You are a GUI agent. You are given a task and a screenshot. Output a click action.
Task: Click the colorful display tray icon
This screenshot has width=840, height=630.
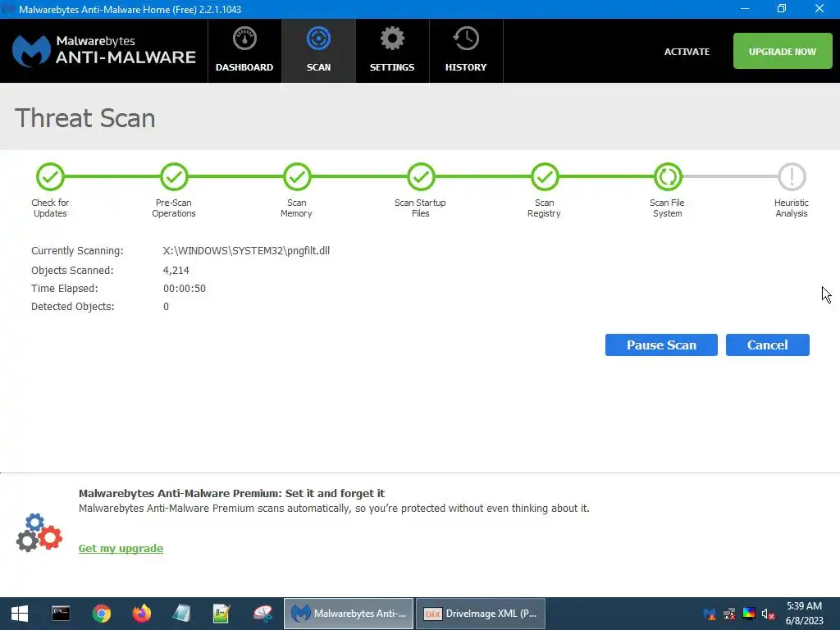[x=749, y=614]
